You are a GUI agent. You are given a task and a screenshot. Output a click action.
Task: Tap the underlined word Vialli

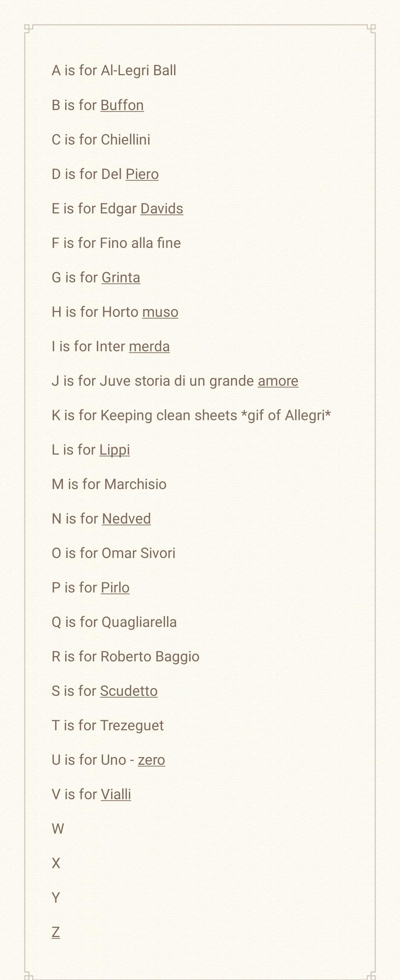coord(116,794)
